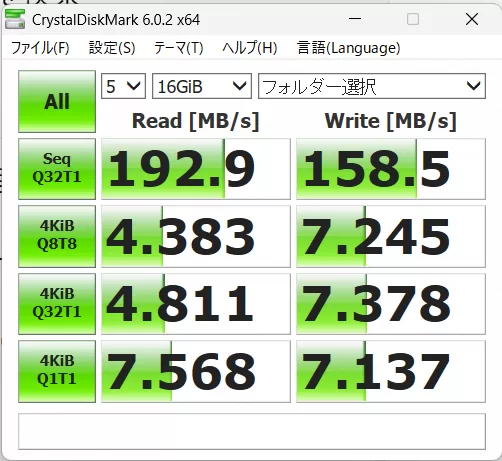Screen dimensions: 502x461
Task: Close the CrystalDiskMark window
Action: click(472, 19)
